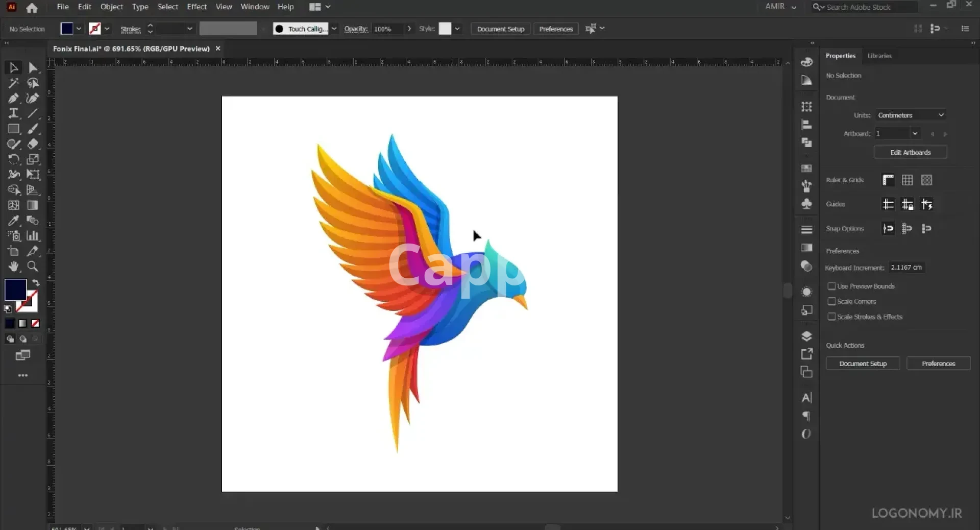The width and height of the screenshot is (980, 530).
Task: Select the Direct Selection tool
Action: (33, 67)
